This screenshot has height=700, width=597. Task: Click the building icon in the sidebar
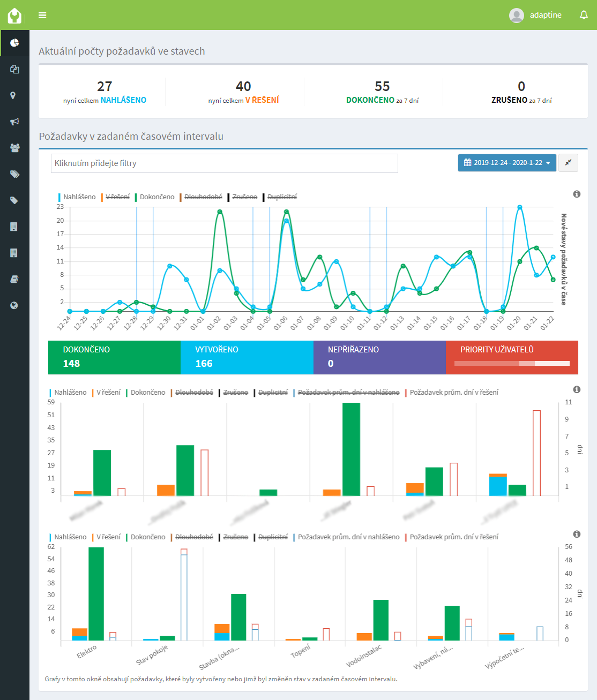14,226
